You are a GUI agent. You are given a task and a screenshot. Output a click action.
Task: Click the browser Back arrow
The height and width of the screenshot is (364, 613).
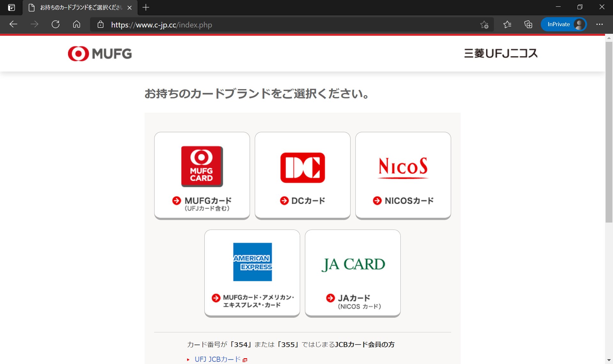point(13,24)
